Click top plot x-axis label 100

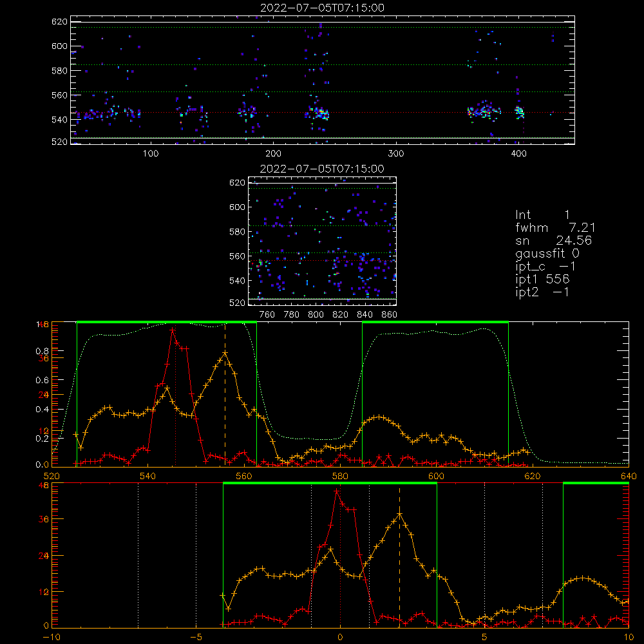[x=151, y=154]
